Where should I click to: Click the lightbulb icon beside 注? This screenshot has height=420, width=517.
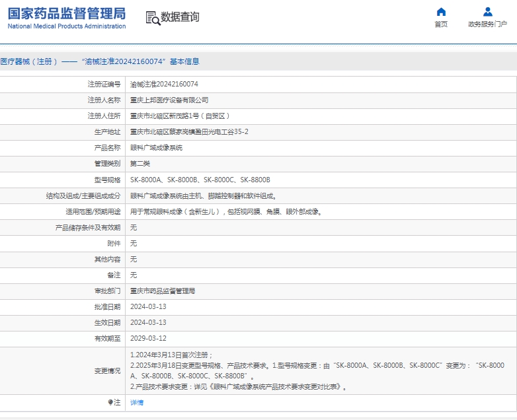coord(110,402)
